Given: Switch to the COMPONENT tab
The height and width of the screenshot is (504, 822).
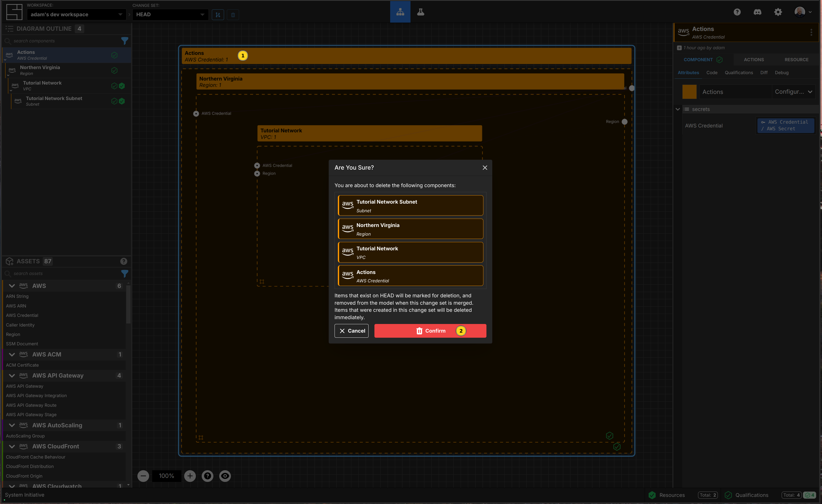Looking at the screenshot, I should point(703,60).
